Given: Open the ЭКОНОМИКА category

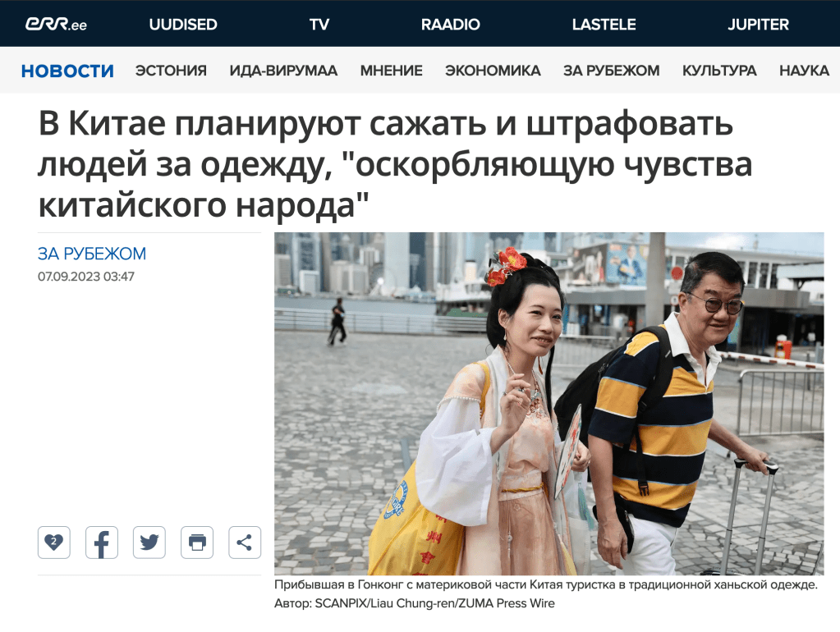Looking at the screenshot, I should (x=493, y=71).
